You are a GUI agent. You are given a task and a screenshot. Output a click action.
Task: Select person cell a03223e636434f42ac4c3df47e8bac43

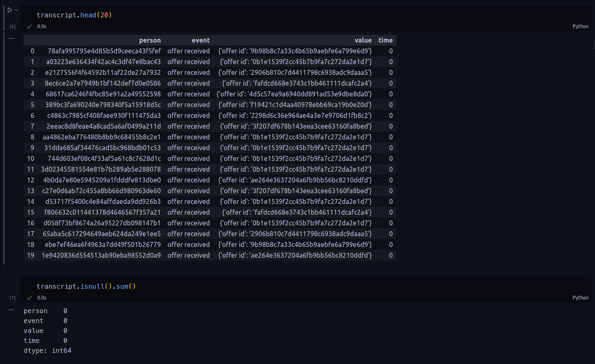tap(104, 62)
